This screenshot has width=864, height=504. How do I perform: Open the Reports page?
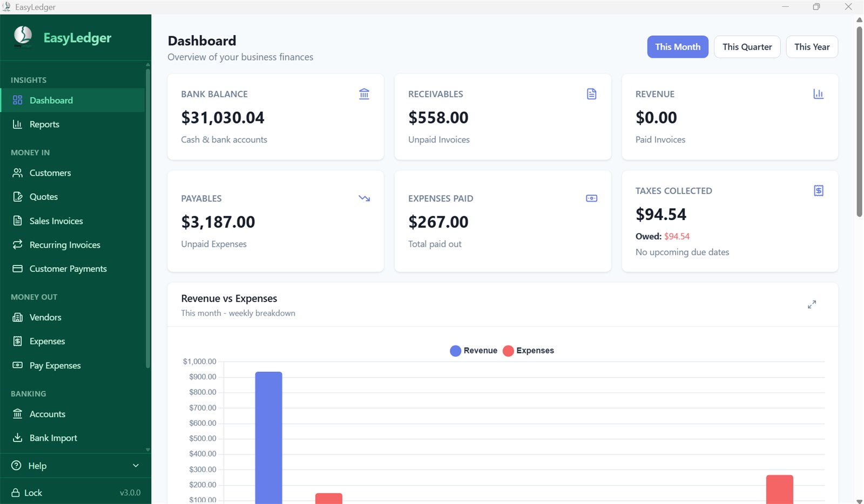72,124
